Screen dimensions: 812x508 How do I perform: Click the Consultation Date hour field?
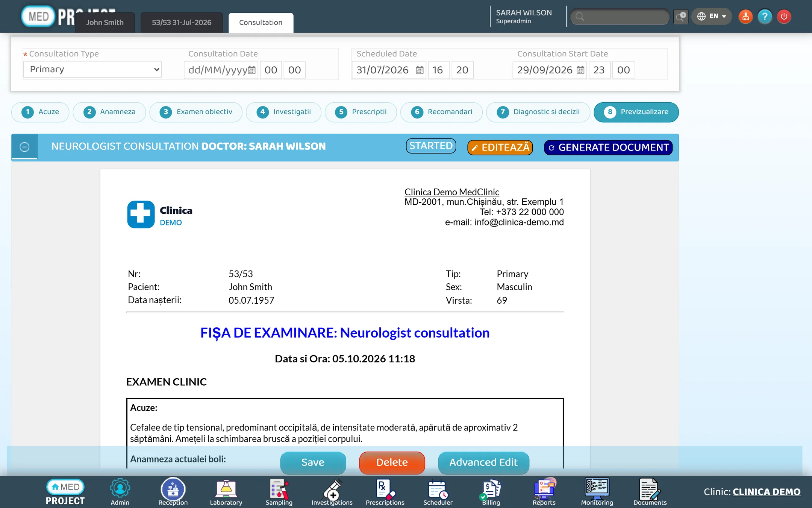(x=271, y=70)
